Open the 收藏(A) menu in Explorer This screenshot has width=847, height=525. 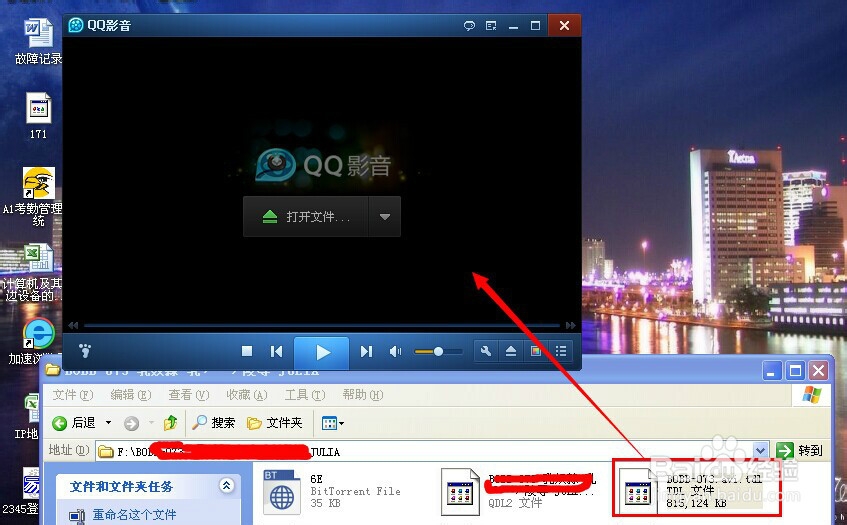point(246,395)
